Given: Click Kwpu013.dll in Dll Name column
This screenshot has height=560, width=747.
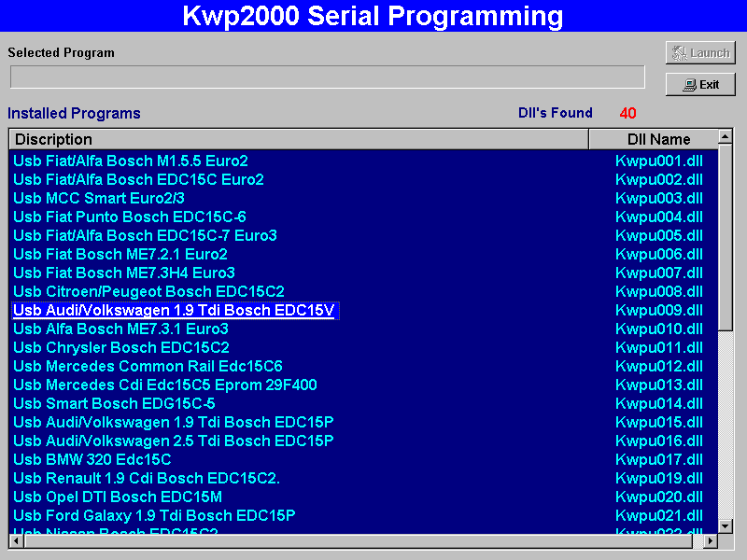Looking at the screenshot, I should 659,385.
